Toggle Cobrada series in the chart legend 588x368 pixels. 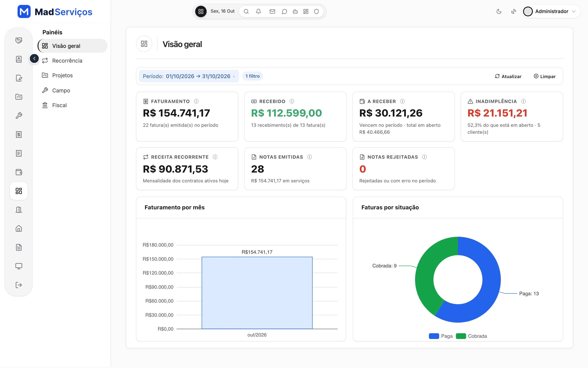(471, 336)
